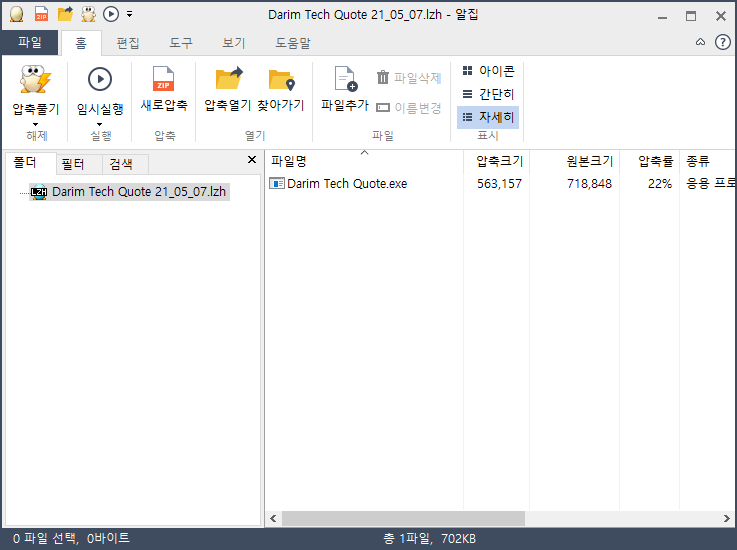Open the 파일 menu tab

coord(30,42)
